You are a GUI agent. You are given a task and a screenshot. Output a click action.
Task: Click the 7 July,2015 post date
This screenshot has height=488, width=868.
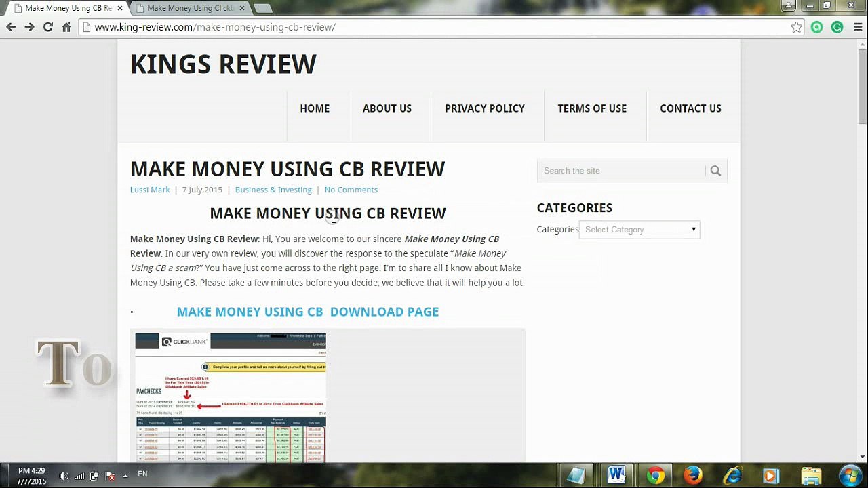pos(202,190)
